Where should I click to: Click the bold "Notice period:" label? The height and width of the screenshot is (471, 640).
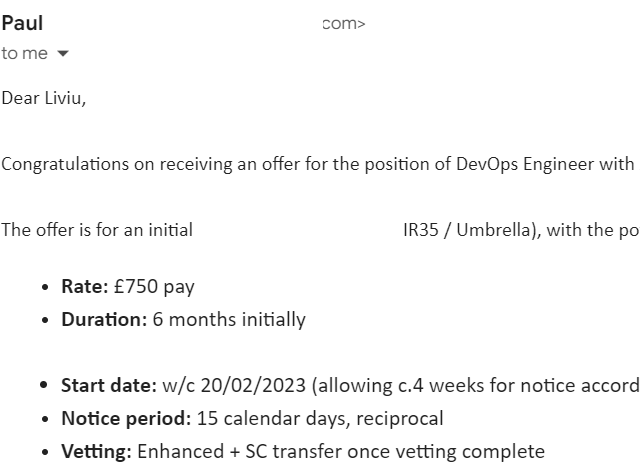point(126,419)
